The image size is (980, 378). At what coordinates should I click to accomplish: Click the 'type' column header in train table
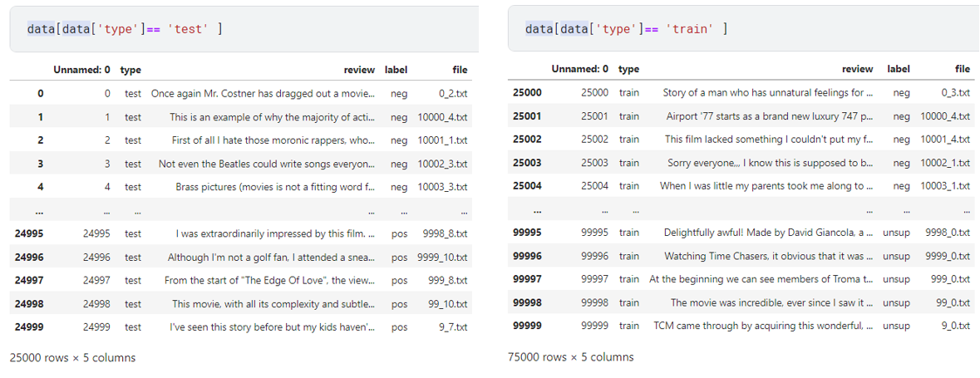click(x=628, y=69)
